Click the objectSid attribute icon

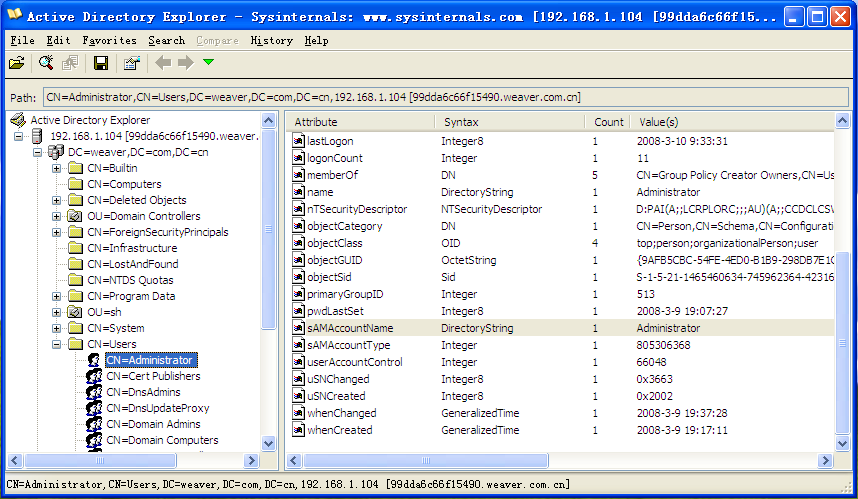(x=298, y=277)
